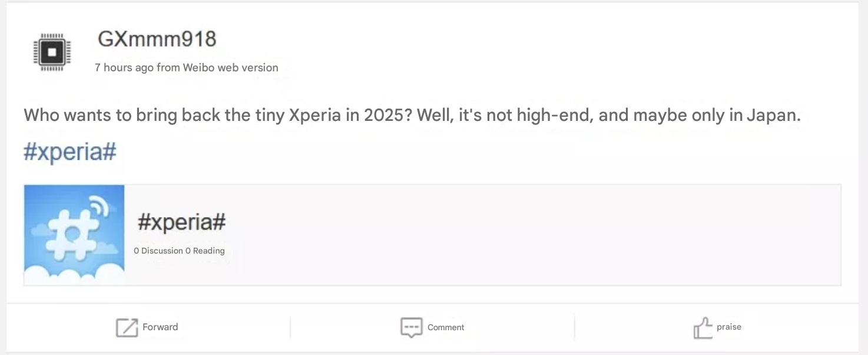The height and width of the screenshot is (355, 868).
Task: Click the praise text label
Action: coord(729,327)
